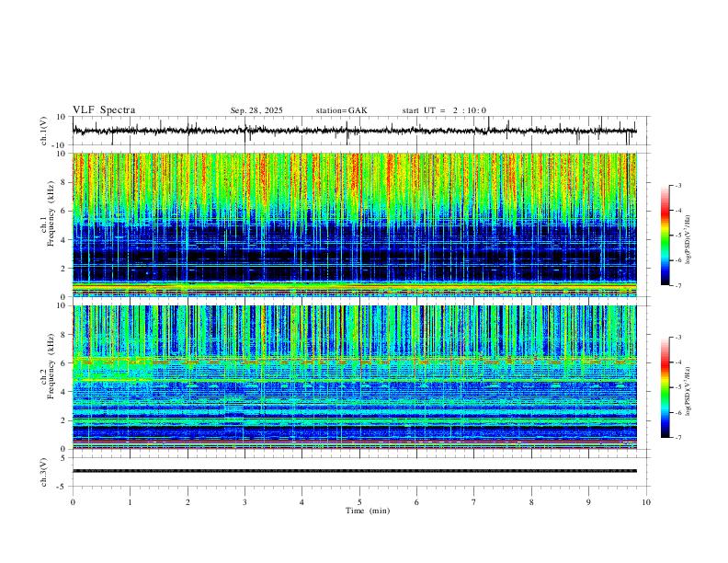Click the date 'Sep. 28, 2025'
The width and height of the screenshot is (728, 563).
tap(256, 110)
